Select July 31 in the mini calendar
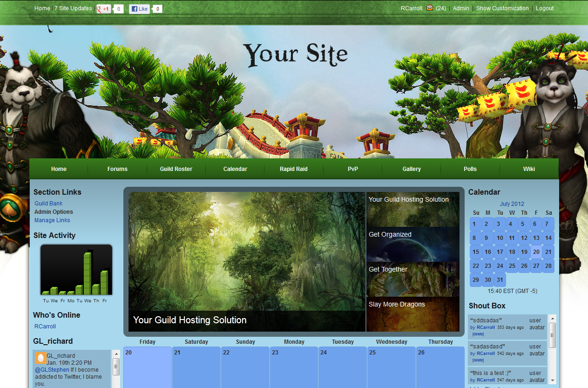This screenshot has width=588, height=388. [500, 280]
